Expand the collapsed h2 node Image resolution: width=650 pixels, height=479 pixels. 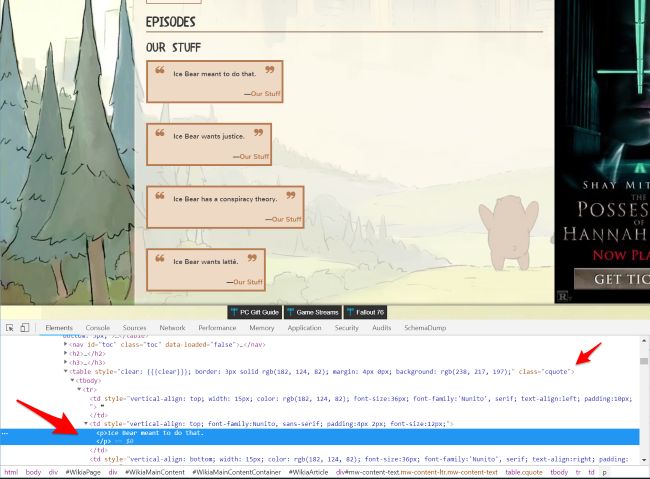[x=65, y=353]
